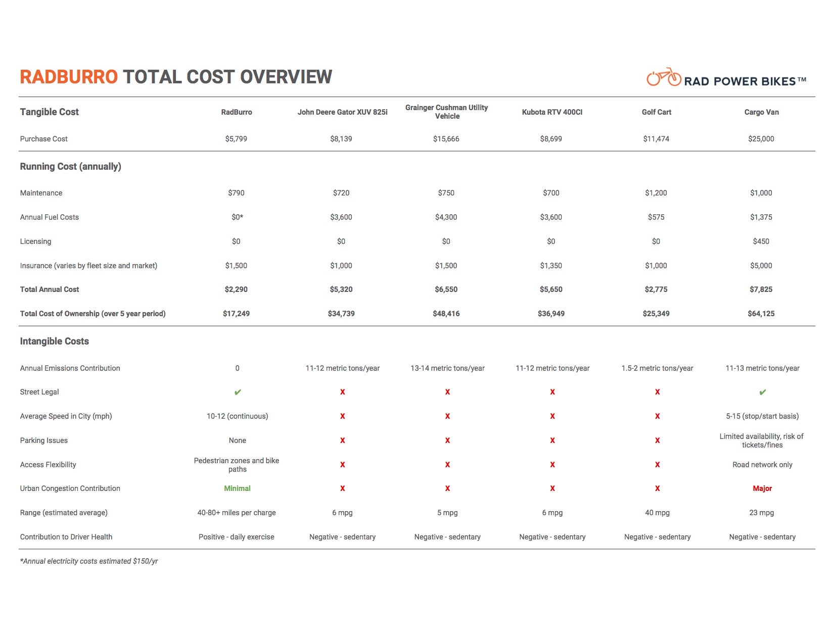Screen dimensions: 834x644
Task: Click the Tangible Cost section heading
Action: (50, 112)
